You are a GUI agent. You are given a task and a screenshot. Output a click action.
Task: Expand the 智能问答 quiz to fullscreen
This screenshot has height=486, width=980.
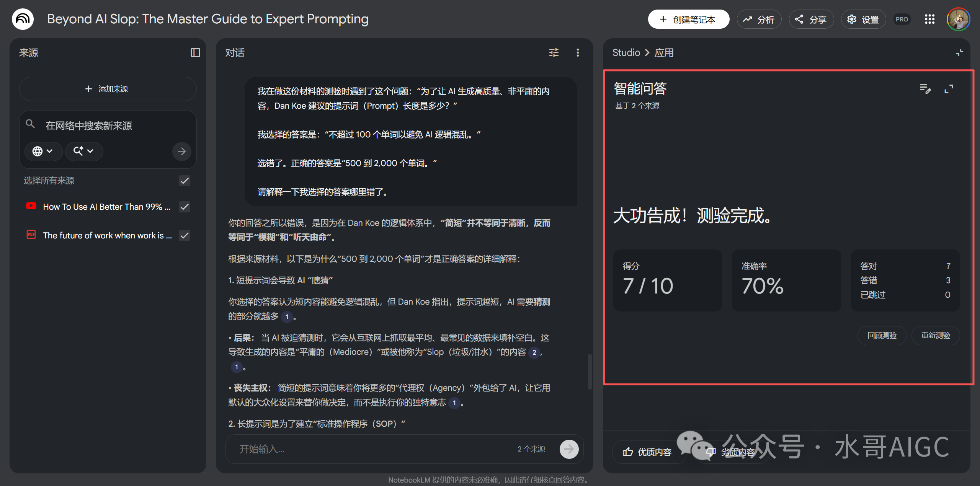[x=949, y=89]
